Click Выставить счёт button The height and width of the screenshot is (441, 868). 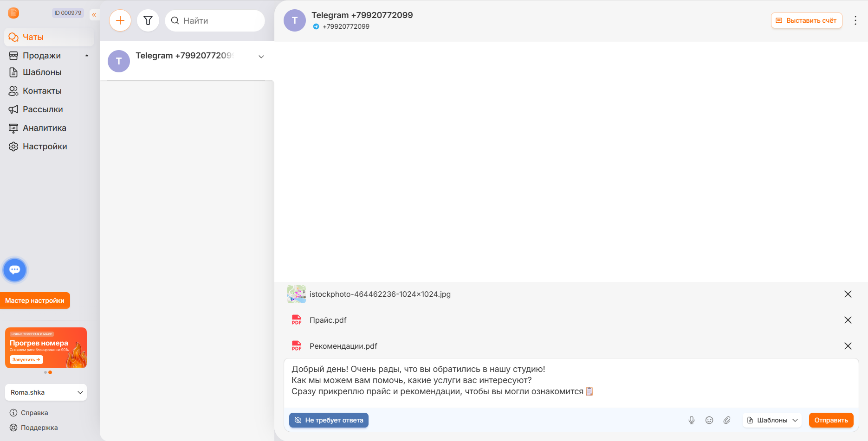807,20
